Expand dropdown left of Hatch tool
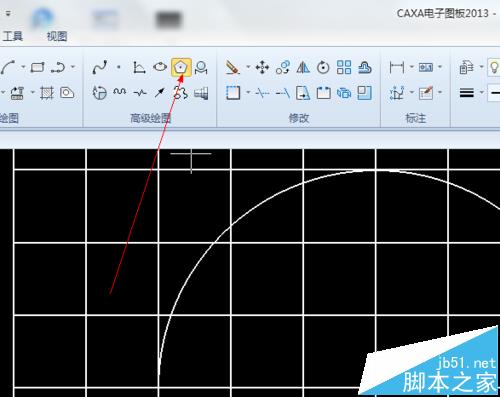The image size is (500, 397). click(33, 92)
